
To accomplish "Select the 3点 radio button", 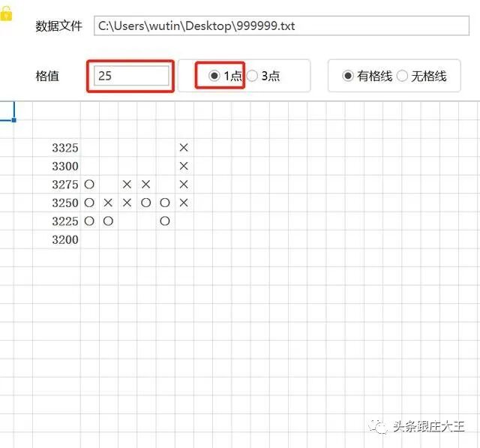I will (252, 76).
